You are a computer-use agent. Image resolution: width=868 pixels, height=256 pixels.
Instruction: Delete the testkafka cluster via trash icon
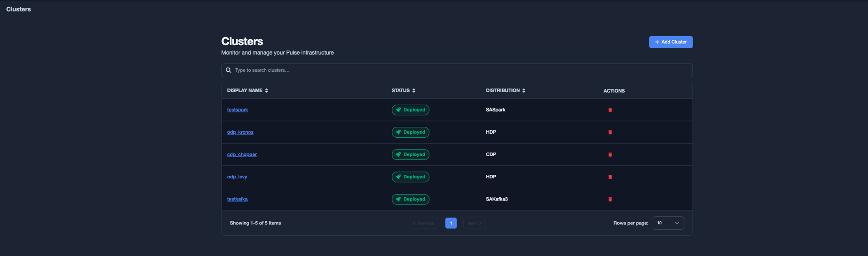pos(610,199)
